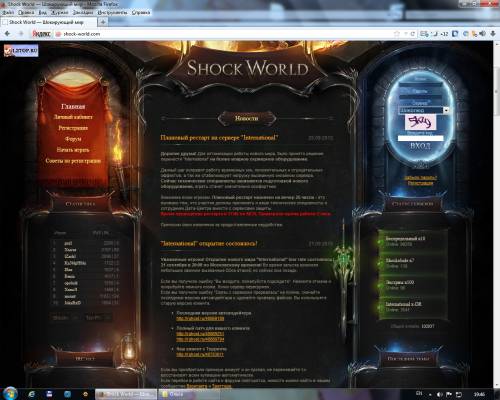Screen dimensions: 500x400
Task: Click the volume icon in system tray
Action: 440,394
